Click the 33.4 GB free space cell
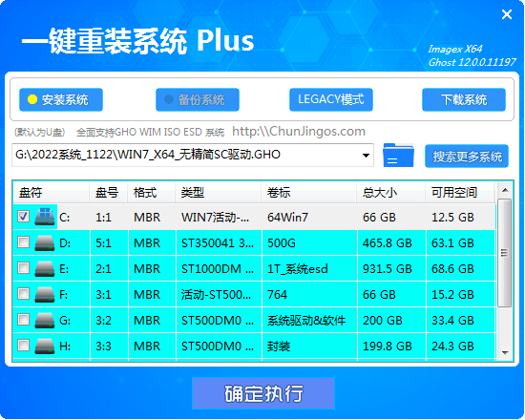 click(461, 321)
